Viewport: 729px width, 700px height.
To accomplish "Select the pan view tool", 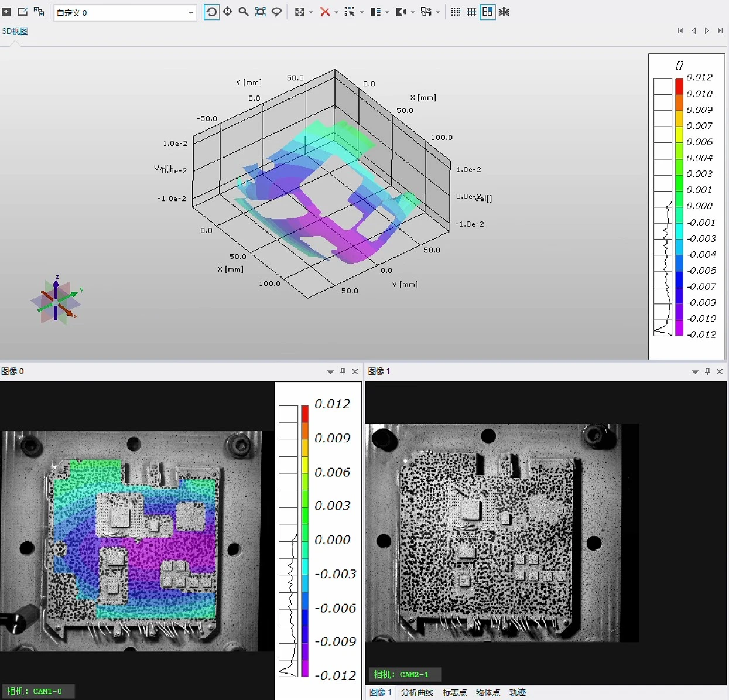I will click(227, 12).
